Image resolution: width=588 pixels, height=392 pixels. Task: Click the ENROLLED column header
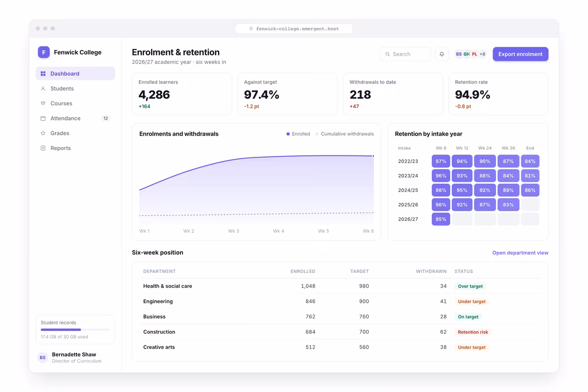click(303, 271)
